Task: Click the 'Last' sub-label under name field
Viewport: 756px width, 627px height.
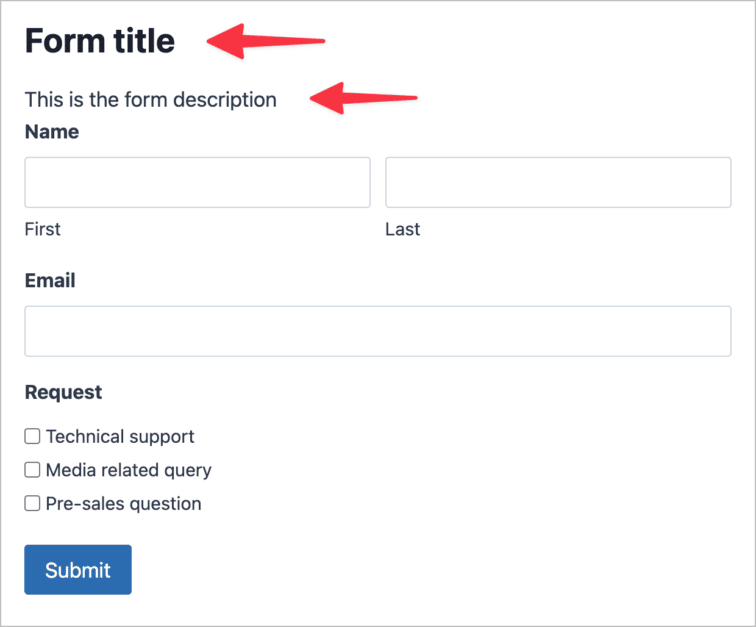Action: [402, 229]
